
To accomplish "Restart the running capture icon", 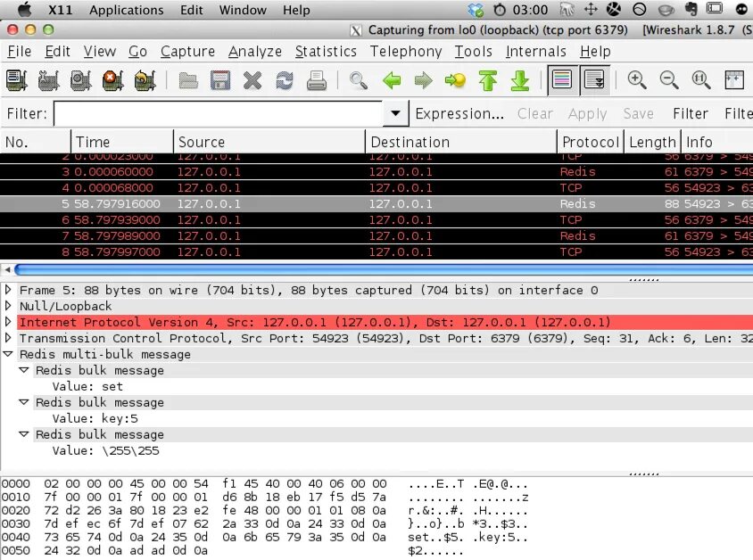I will coord(145,80).
